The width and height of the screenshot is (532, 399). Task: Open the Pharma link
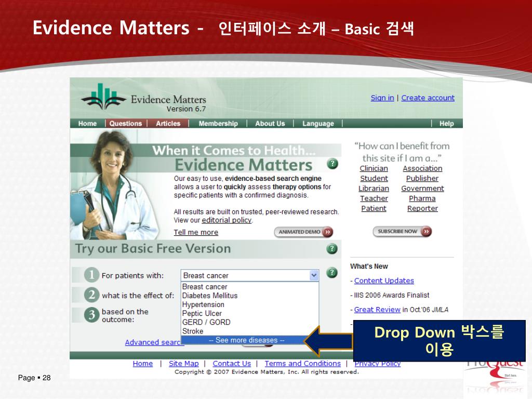click(x=422, y=198)
